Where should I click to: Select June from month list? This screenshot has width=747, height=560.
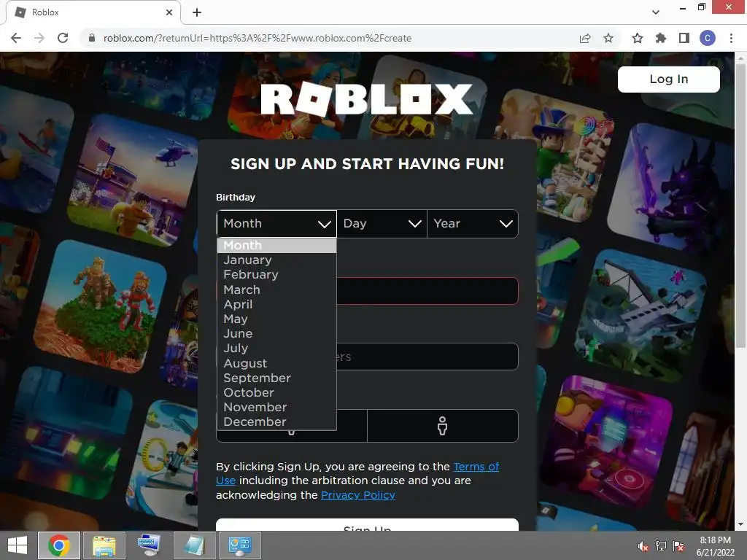pyautogui.click(x=276, y=334)
